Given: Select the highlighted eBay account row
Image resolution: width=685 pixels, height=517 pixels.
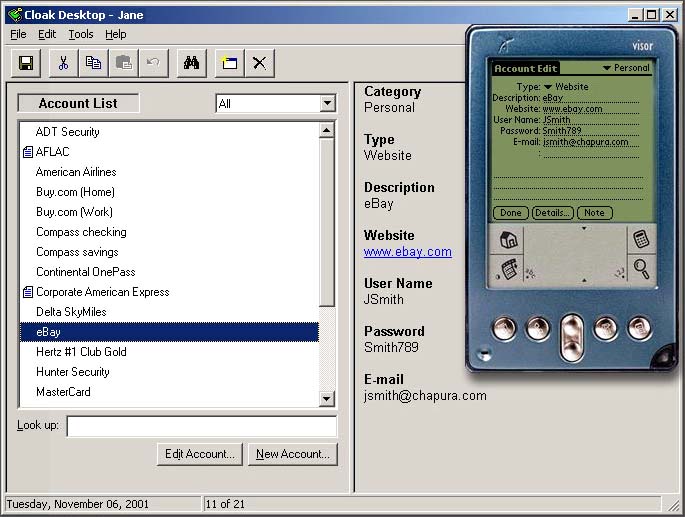Looking at the screenshot, I should [170, 332].
